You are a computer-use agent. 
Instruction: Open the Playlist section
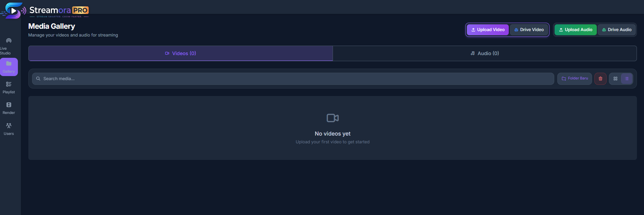tap(9, 88)
